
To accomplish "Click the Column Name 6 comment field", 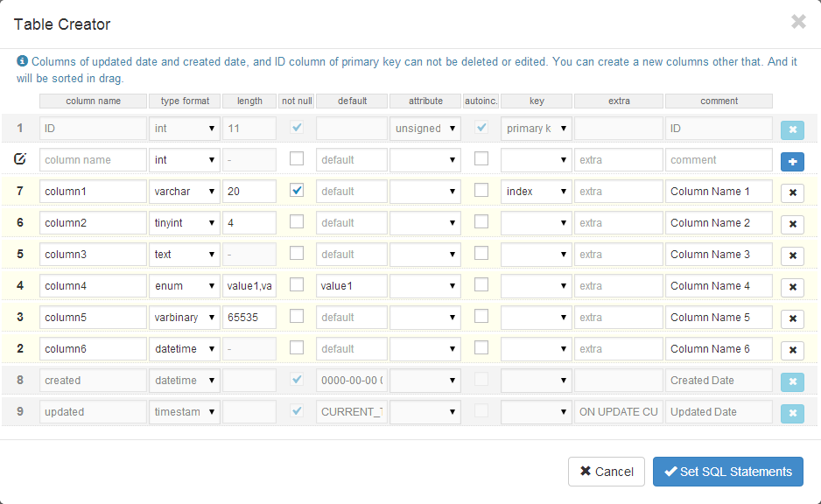I will 718,349.
